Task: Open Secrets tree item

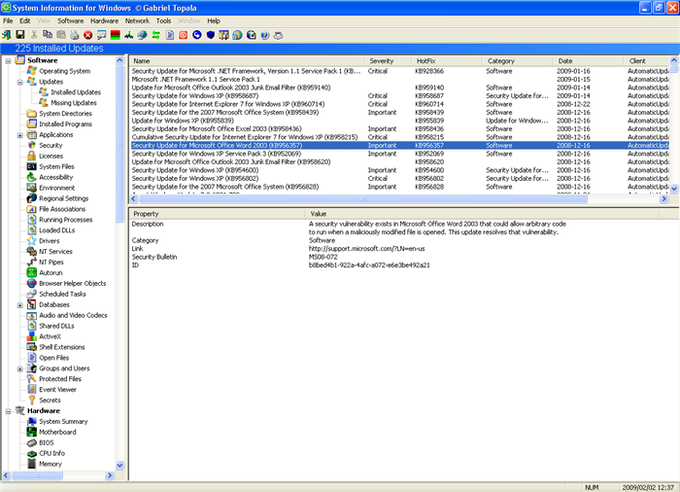Action: coord(50,400)
